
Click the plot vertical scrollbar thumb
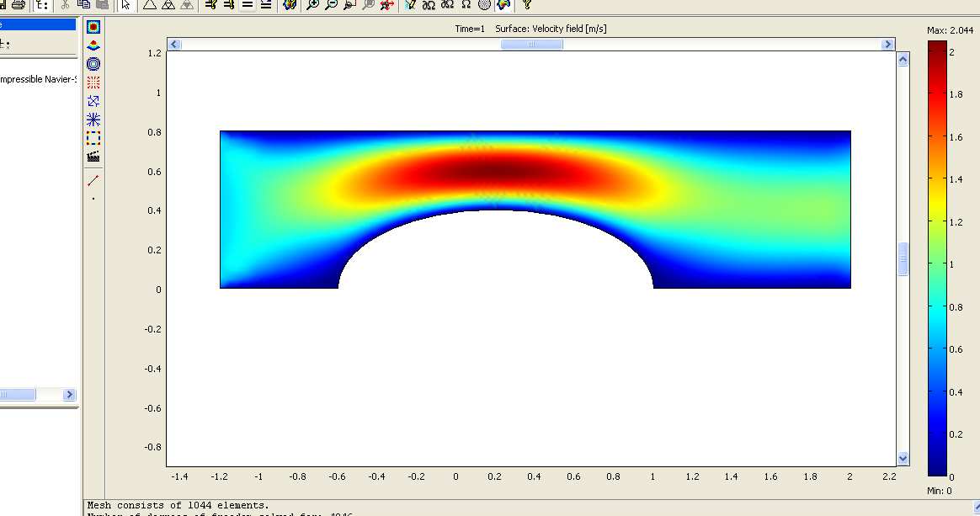[x=903, y=258]
